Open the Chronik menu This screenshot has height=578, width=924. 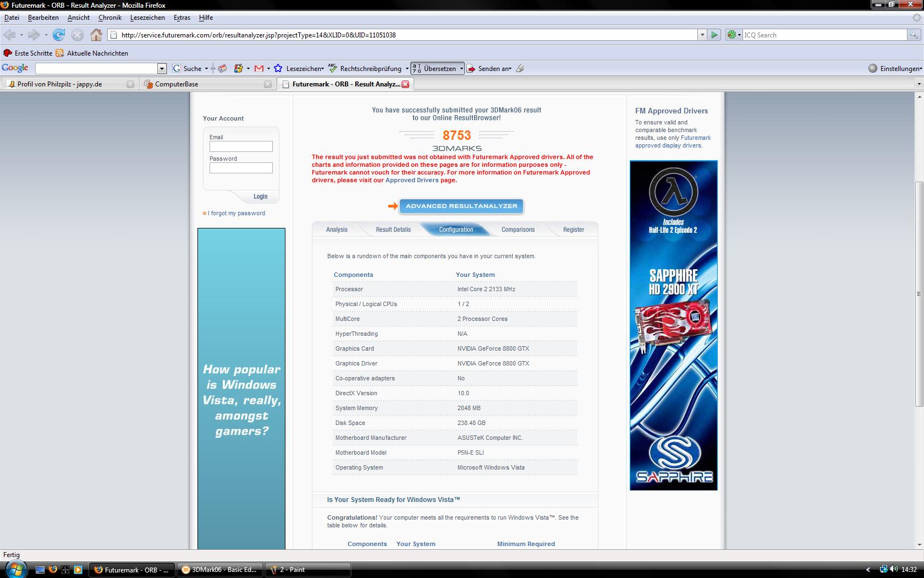click(x=110, y=18)
